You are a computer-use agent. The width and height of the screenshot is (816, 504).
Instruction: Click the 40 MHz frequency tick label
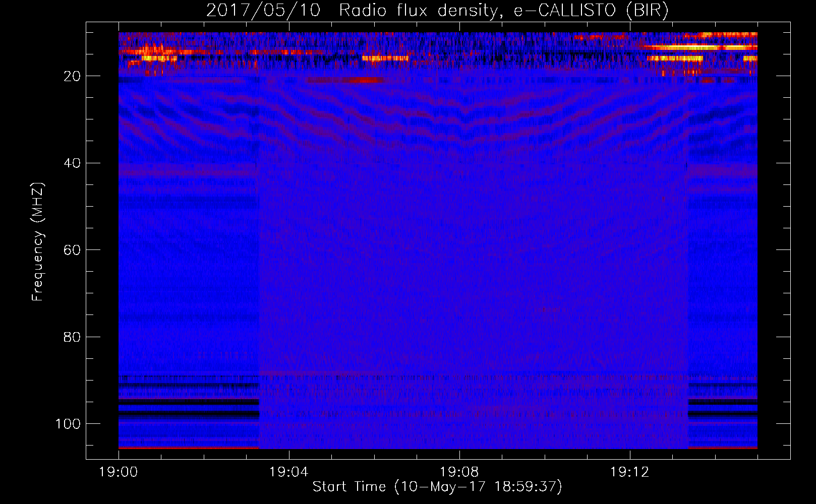[72, 163]
